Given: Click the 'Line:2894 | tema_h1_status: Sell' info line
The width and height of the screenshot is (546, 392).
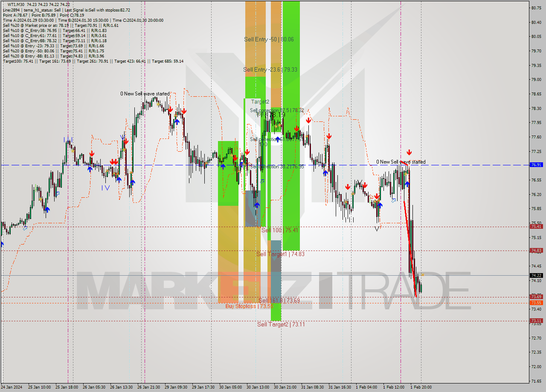Looking at the screenshot, I should pos(67,10).
